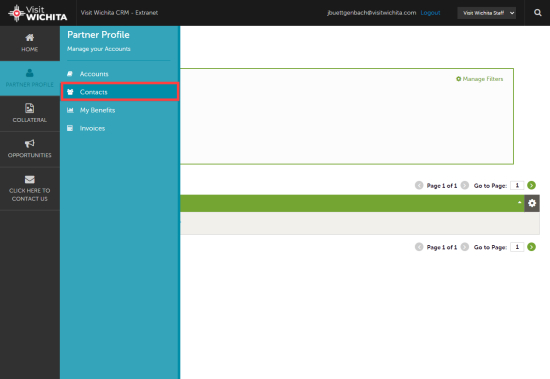Screen dimensions: 550x379
Task: Click the Visit Wichita logo
Action: click(x=38, y=13)
